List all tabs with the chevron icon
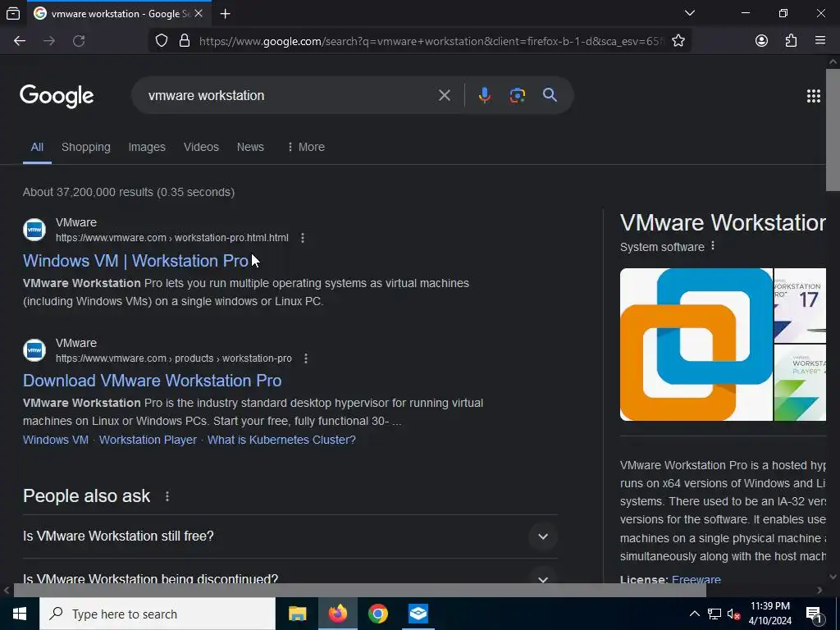This screenshot has width=840, height=630. pos(690,13)
